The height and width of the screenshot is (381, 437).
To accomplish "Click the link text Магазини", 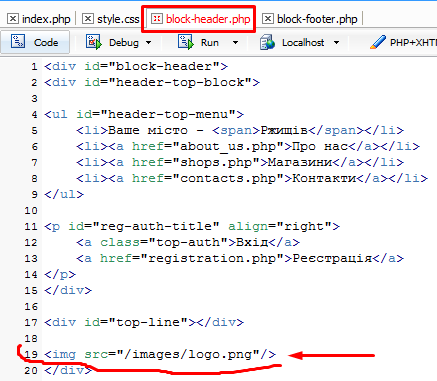I will click(300, 162).
